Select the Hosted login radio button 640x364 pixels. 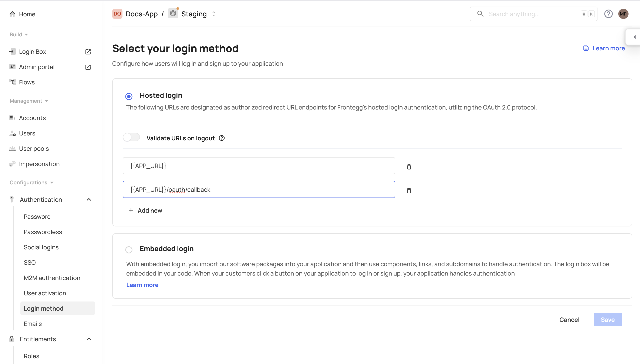129,96
